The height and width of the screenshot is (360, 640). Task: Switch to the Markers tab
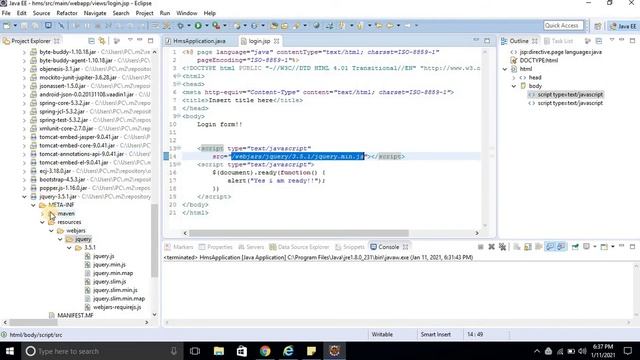click(x=179, y=247)
